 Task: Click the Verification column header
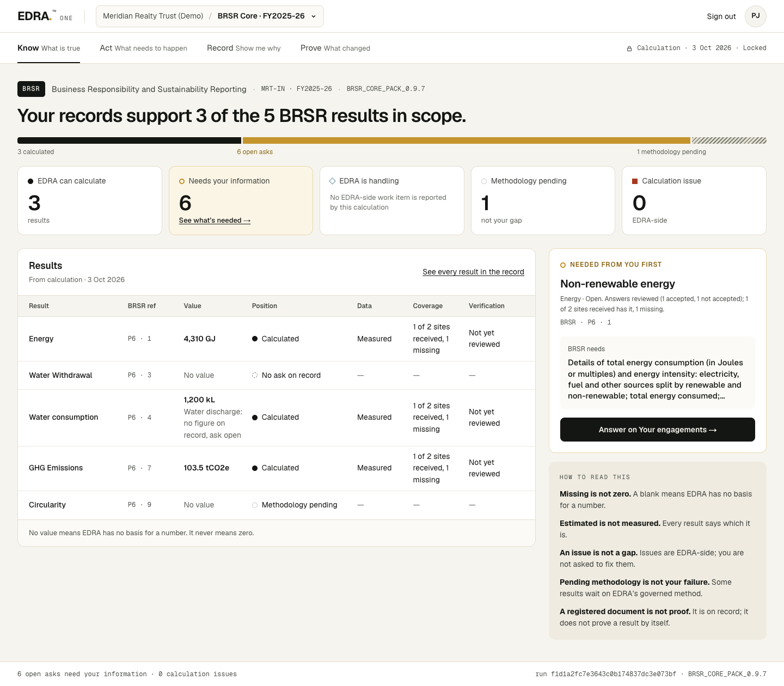[487, 306]
